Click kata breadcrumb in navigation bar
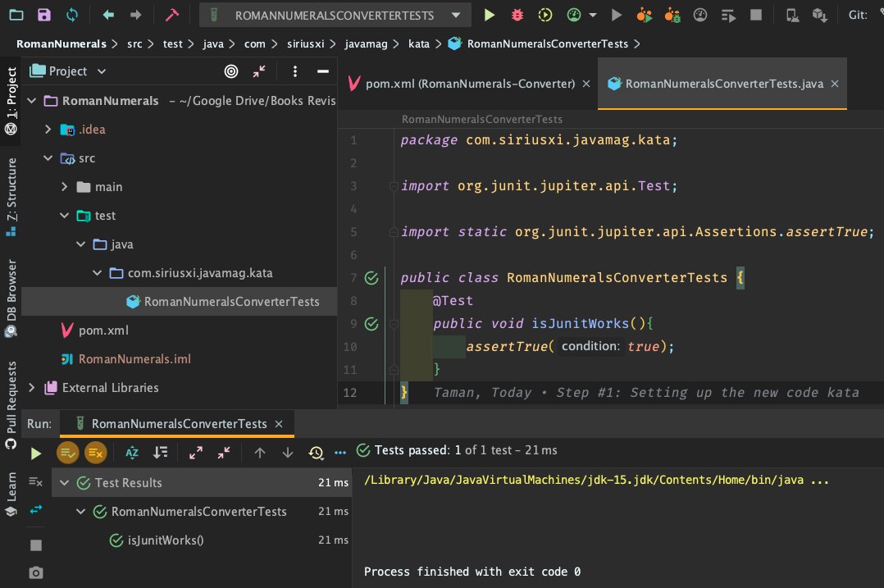884x588 pixels. pos(418,44)
